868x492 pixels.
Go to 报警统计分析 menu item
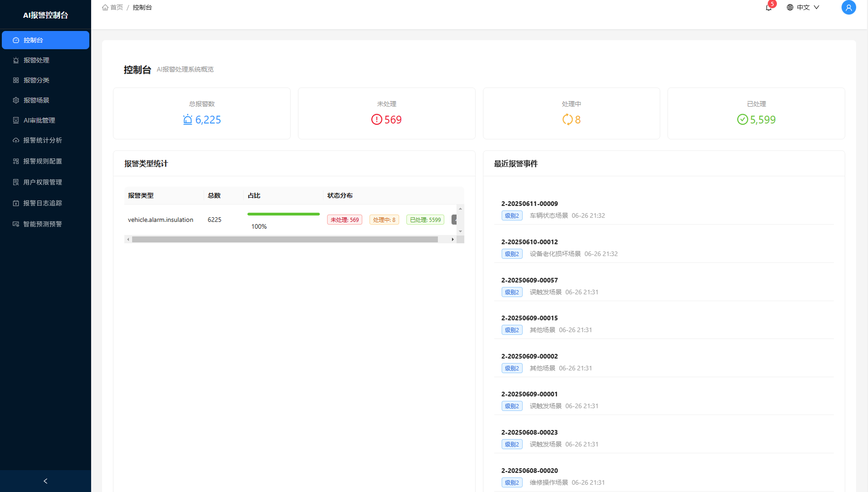pyautogui.click(x=42, y=140)
